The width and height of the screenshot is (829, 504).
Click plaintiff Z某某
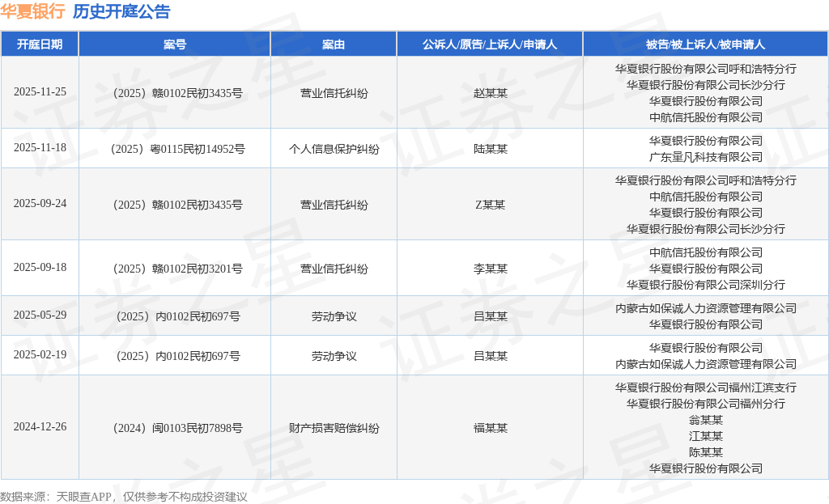(x=491, y=205)
